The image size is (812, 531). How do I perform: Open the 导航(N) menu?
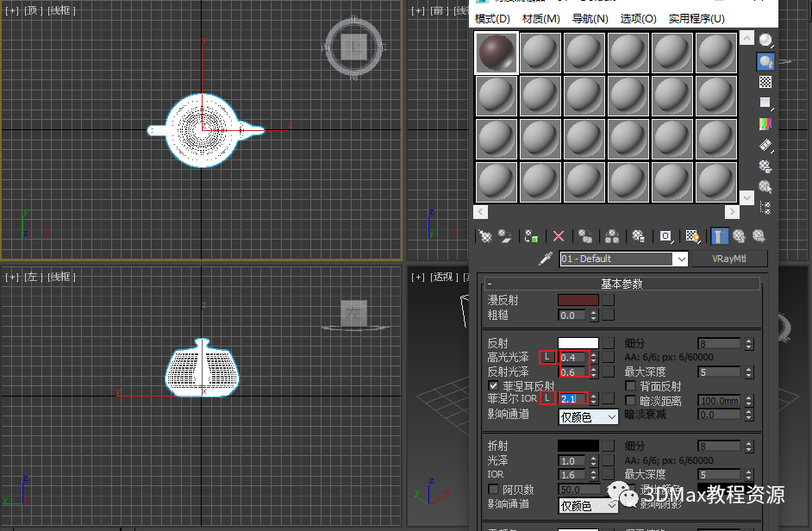[590, 18]
